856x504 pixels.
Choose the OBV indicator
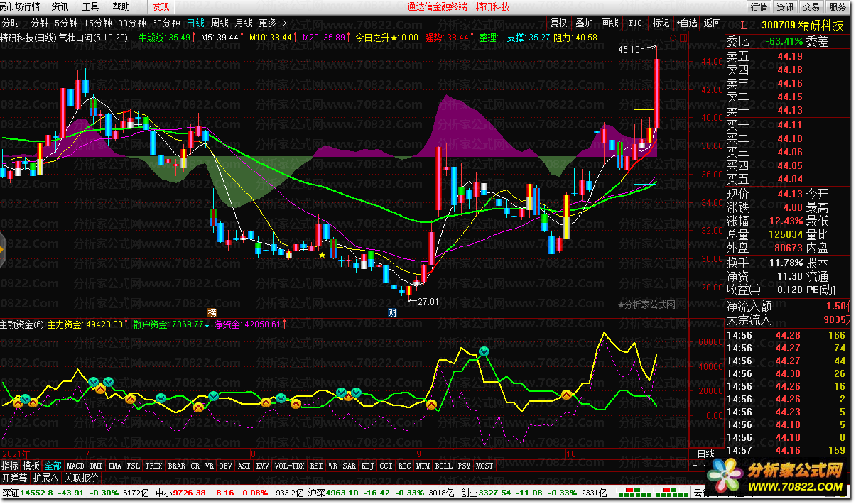225,466
